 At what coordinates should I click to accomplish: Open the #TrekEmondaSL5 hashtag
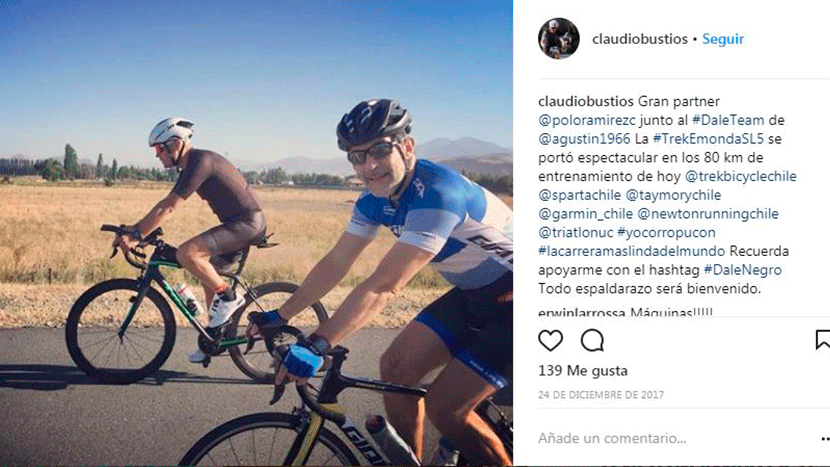[x=708, y=139]
